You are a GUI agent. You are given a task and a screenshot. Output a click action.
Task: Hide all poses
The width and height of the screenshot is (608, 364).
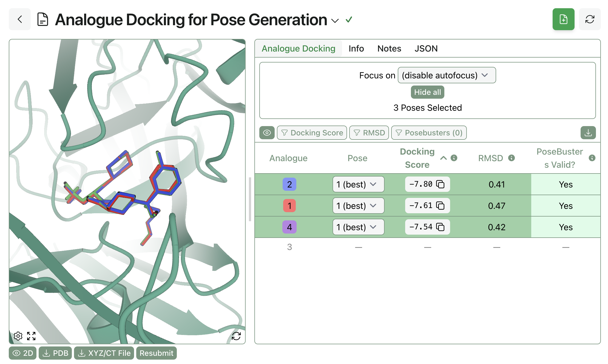pyautogui.click(x=427, y=92)
